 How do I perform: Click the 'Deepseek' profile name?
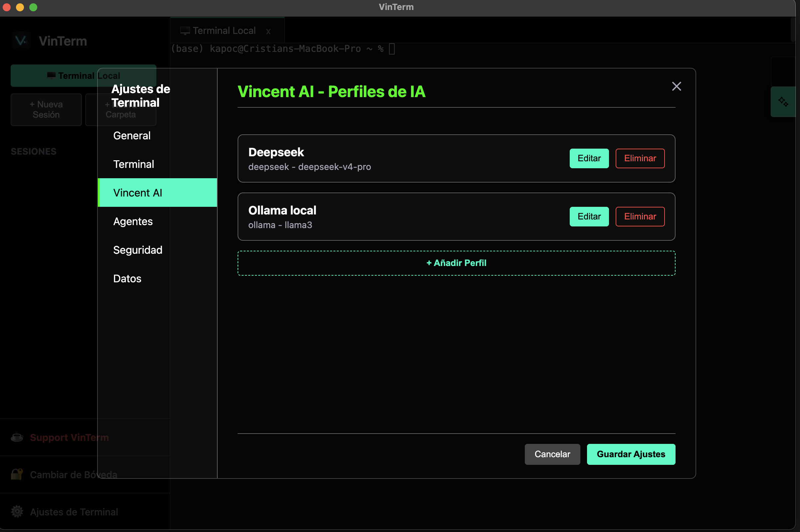click(276, 152)
